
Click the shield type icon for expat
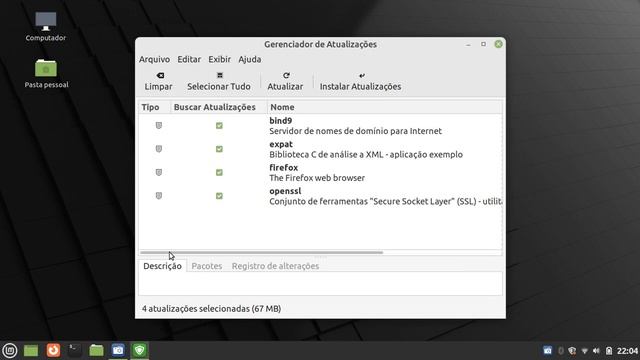pyautogui.click(x=159, y=149)
